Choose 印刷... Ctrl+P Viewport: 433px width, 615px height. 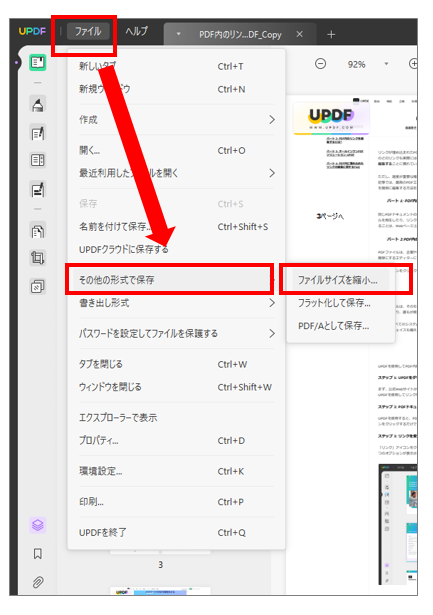pyautogui.click(x=176, y=502)
